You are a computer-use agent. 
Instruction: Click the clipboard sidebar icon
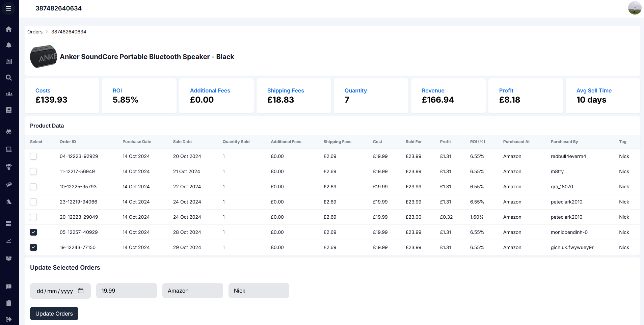coord(9,303)
